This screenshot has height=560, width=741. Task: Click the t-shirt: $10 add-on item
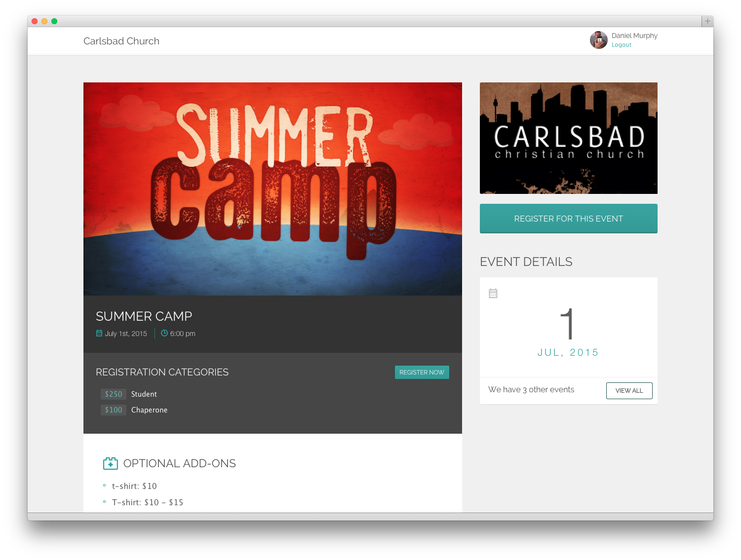[134, 486]
